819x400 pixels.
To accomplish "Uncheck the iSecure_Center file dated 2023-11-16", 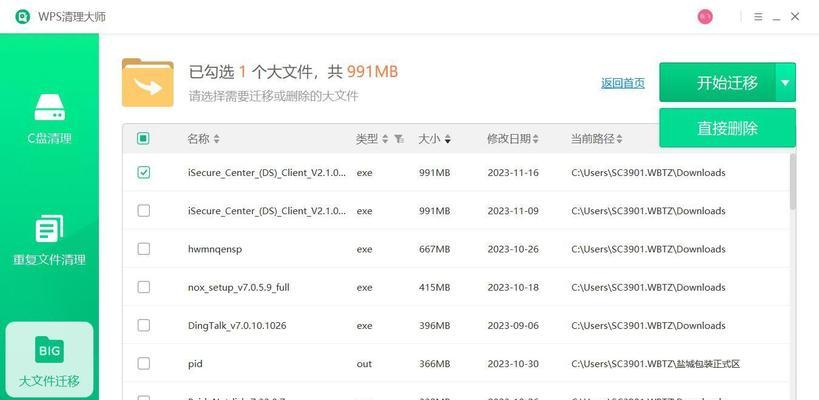I will pyautogui.click(x=143, y=172).
